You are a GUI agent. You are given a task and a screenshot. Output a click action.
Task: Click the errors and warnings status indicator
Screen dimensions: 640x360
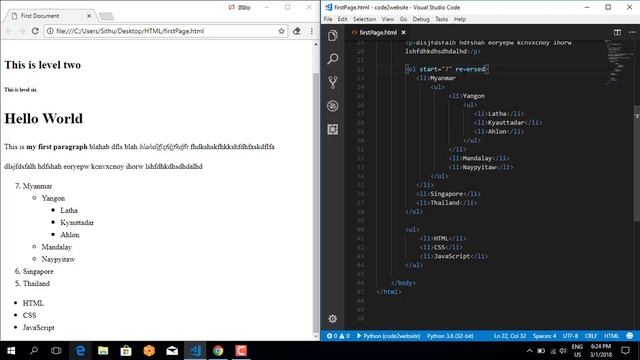click(338, 336)
